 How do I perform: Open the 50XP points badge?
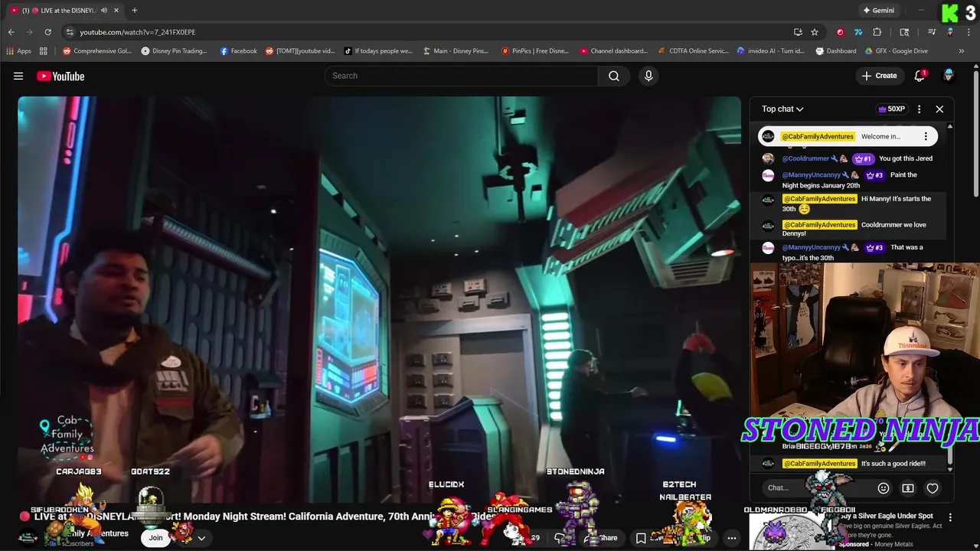click(x=892, y=109)
